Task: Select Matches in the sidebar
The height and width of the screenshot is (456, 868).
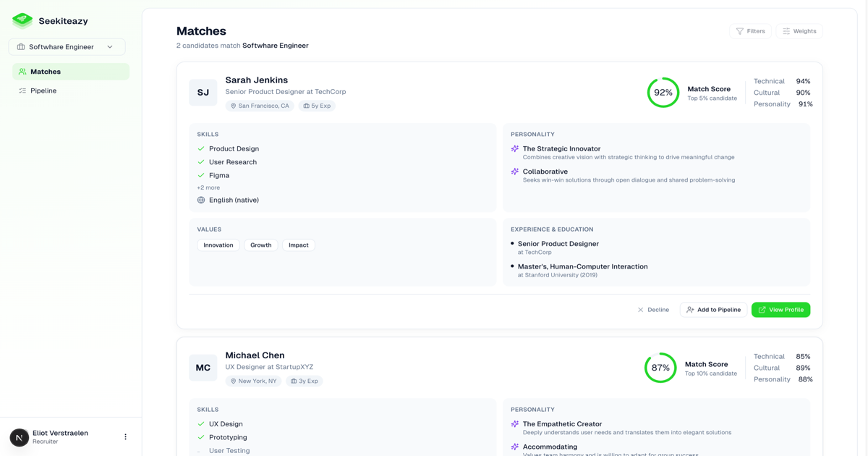Action: click(x=71, y=72)
